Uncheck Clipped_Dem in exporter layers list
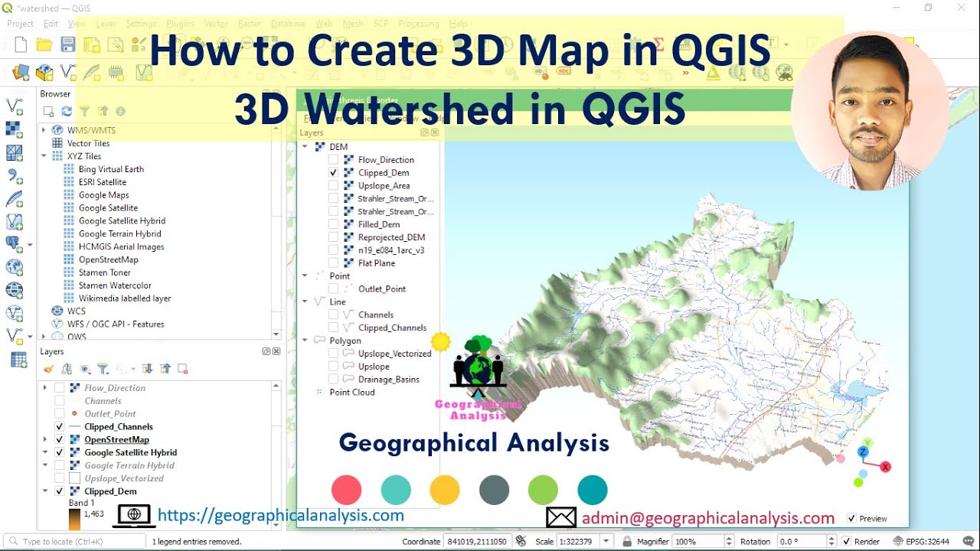980x551 pixels. pyautogui.click(x=334, y=173)
